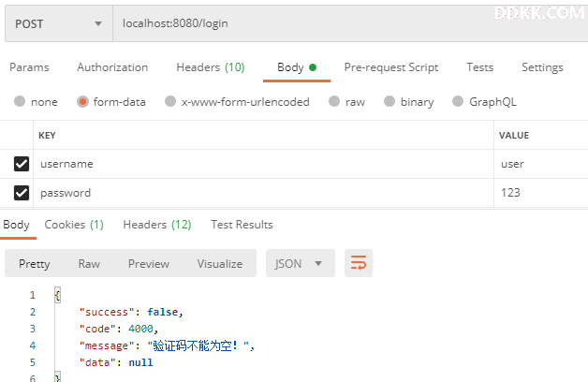Select the Preview response view
The height and width of the screenshot is (382, 588).
149,263
